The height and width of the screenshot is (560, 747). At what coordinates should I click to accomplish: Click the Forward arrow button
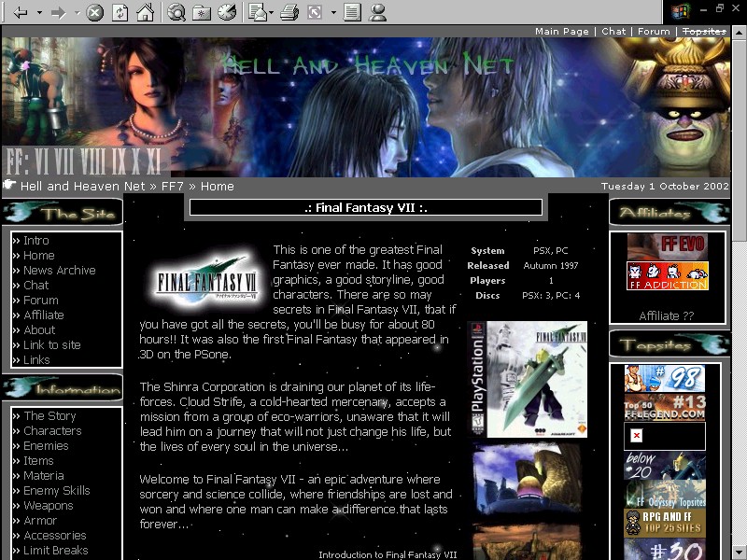59,12
